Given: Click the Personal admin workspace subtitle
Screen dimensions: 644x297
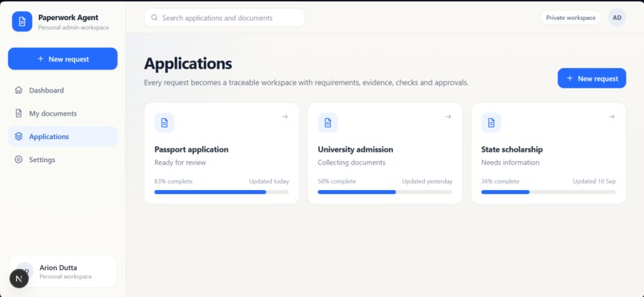Looking at the screenshot, I should click(x=74, y=27).
